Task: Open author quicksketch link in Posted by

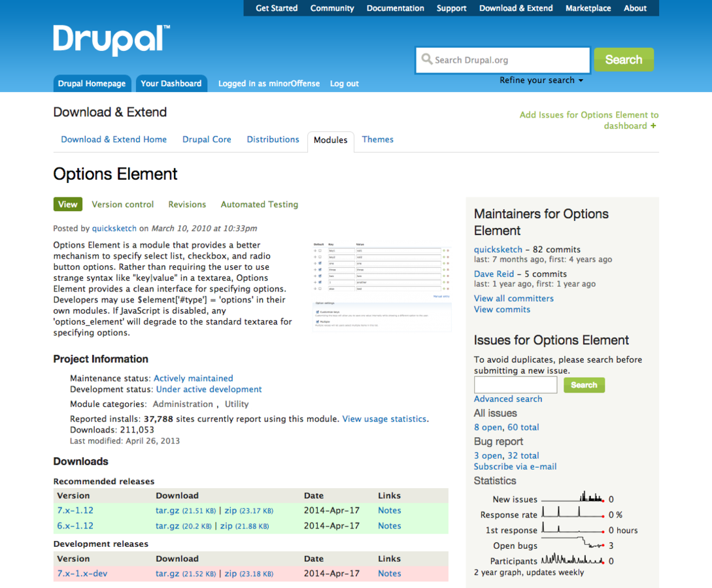Action: (114, 228)
